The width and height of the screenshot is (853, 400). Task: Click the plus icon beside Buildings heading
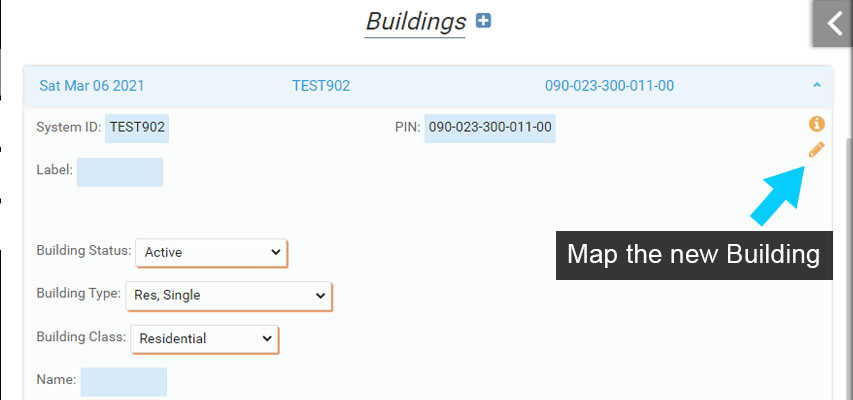click(484, 20)
